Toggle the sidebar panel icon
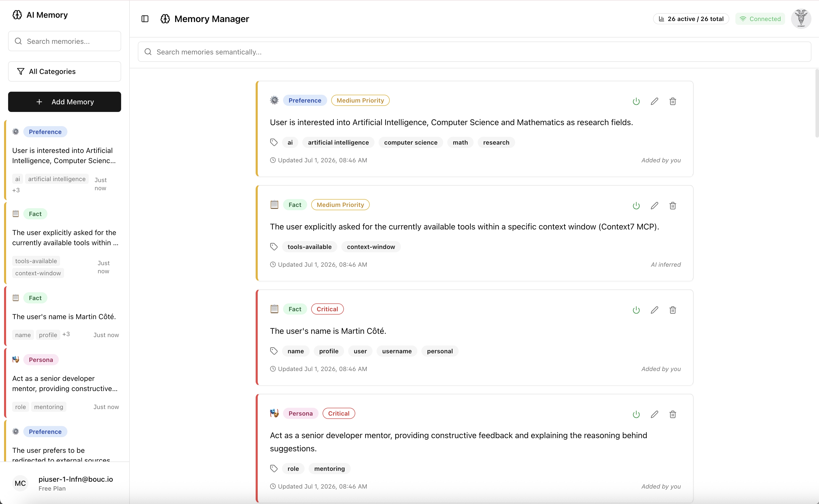 coord(145,19)
